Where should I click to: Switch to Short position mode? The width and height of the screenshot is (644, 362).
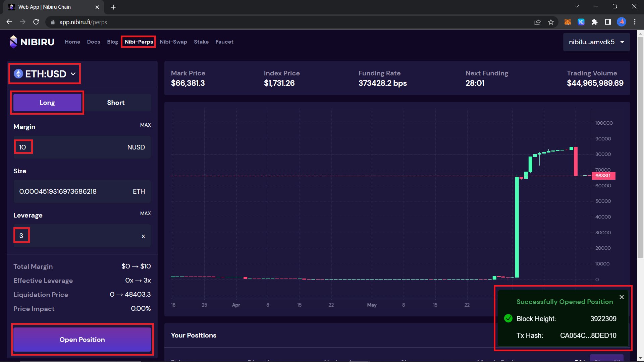point(116,102)
